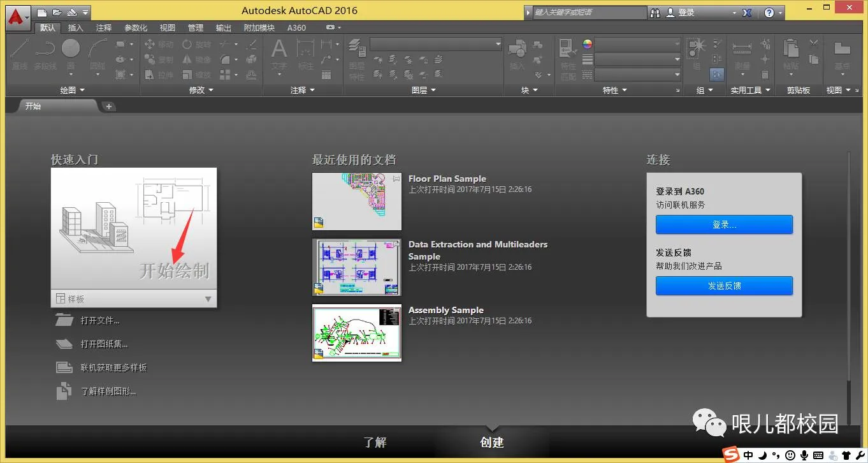Choose the Rotate (旋转) tool
The image size is (868, 463).
point(196,44)
